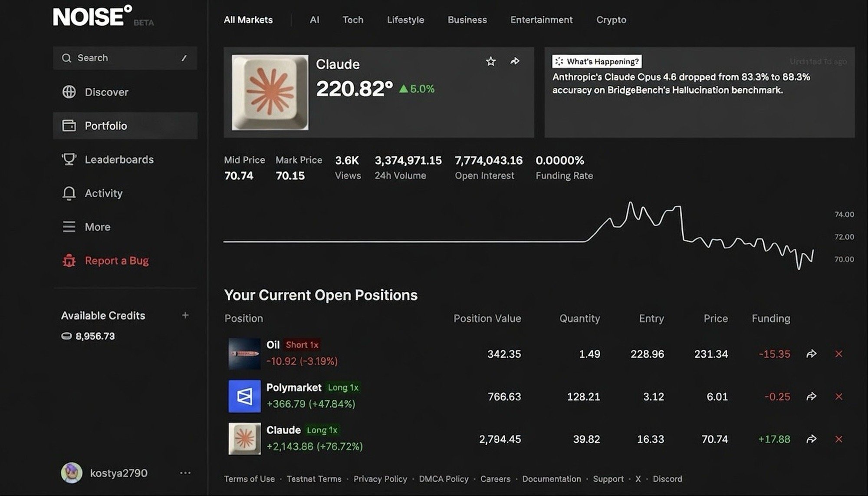Close the Claude long position
Viewport: 868px width, 496px height.
pos(838,439)
